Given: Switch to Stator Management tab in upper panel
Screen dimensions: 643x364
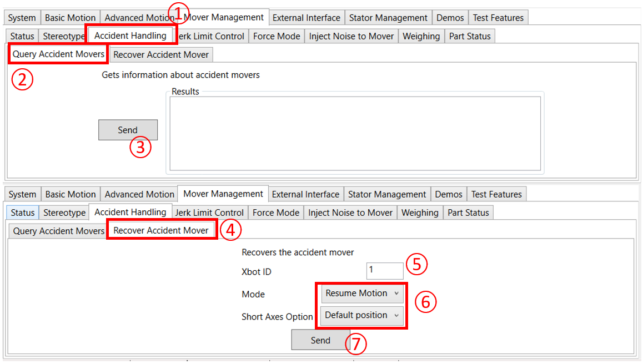Looking at the screenshot, I should tap(388, 18).
